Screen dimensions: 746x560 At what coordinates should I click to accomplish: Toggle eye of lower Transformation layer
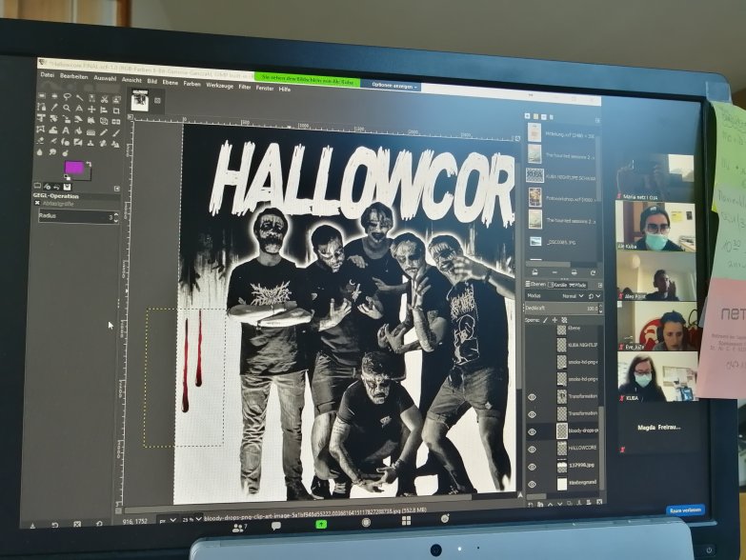(532, 414)
